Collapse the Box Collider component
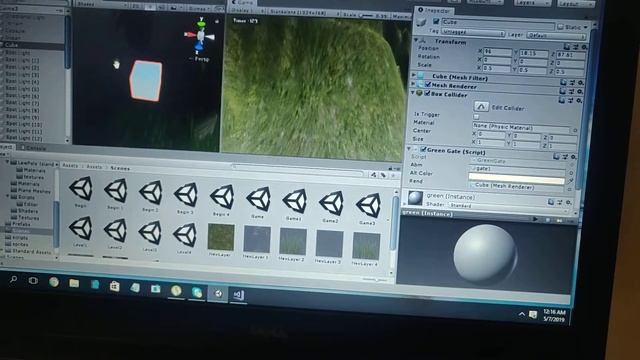 pyautogui.click(x=413, y=93)
